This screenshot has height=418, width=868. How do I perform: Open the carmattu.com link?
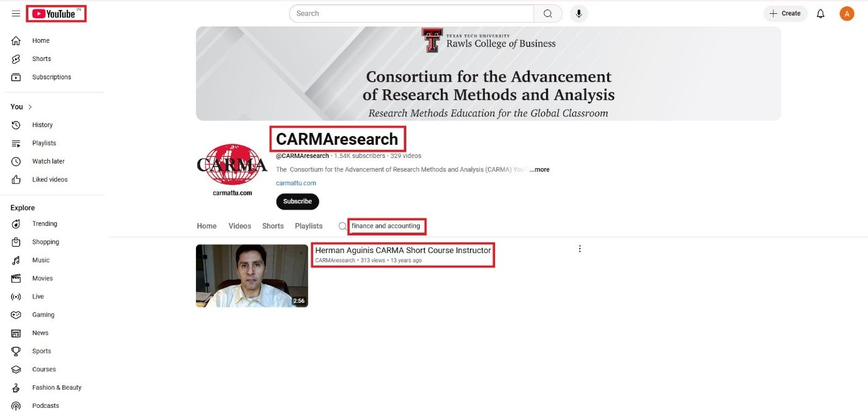296,183
